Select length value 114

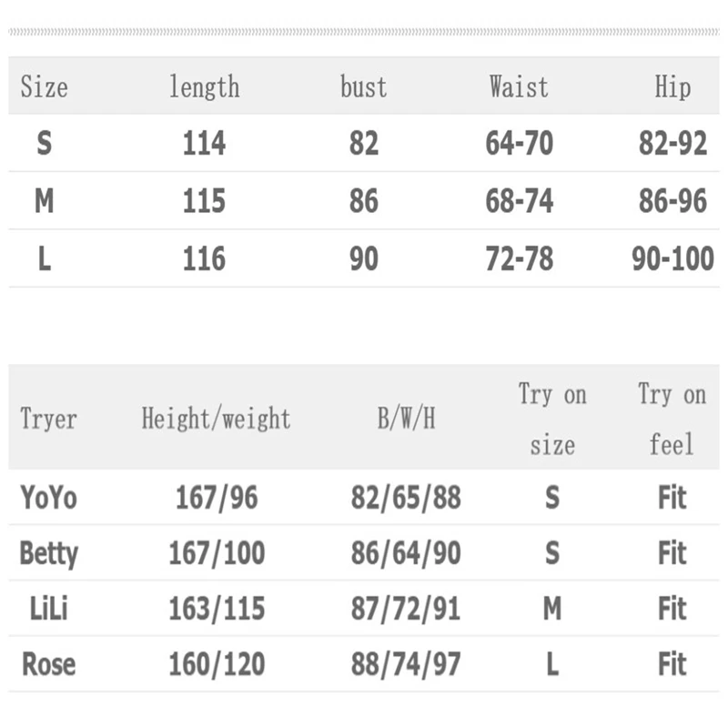click(204, 144)
